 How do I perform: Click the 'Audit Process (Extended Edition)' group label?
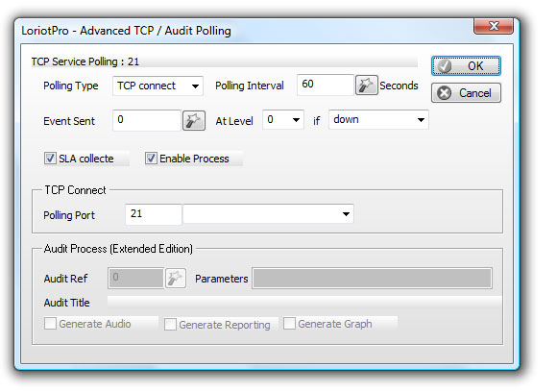coord(118,249)
